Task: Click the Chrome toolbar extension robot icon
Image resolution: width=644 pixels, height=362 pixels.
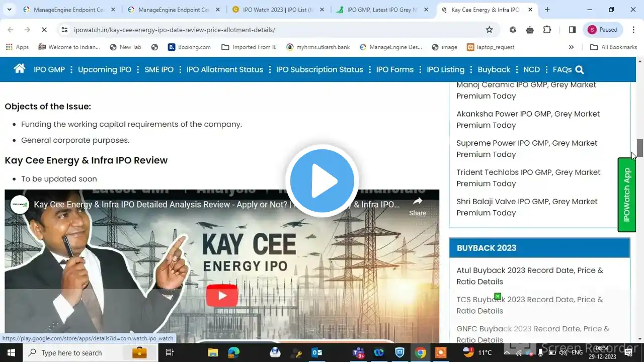Action: [530, 30]
